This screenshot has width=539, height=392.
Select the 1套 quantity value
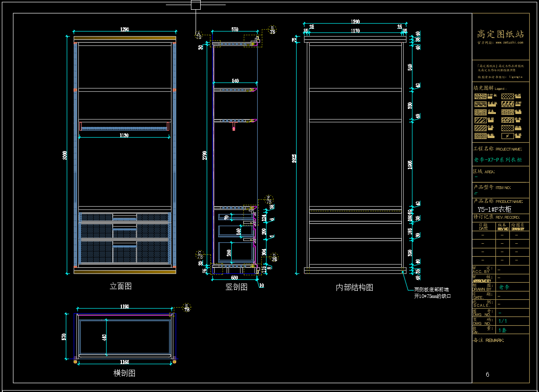[502, 330]
